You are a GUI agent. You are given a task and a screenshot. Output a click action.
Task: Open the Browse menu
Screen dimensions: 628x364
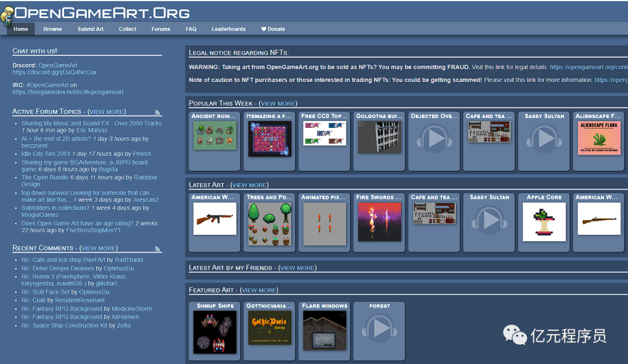pyautogui.click(x=52, y=29)
